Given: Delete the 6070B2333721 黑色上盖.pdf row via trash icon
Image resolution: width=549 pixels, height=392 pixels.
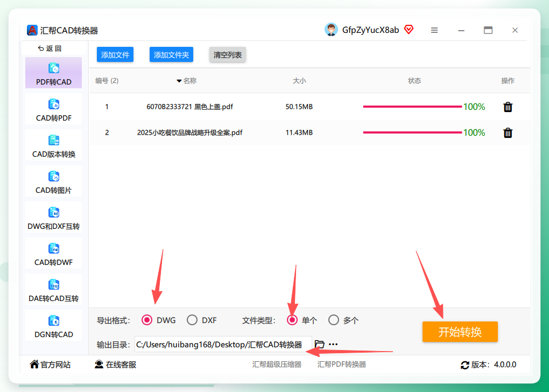Looking at the screenshot, I should tap(508, 107).
